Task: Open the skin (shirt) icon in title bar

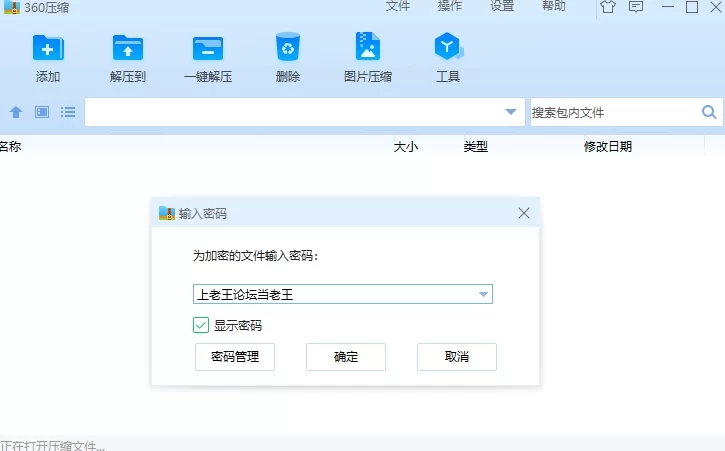Action: [x=608, y=7]
